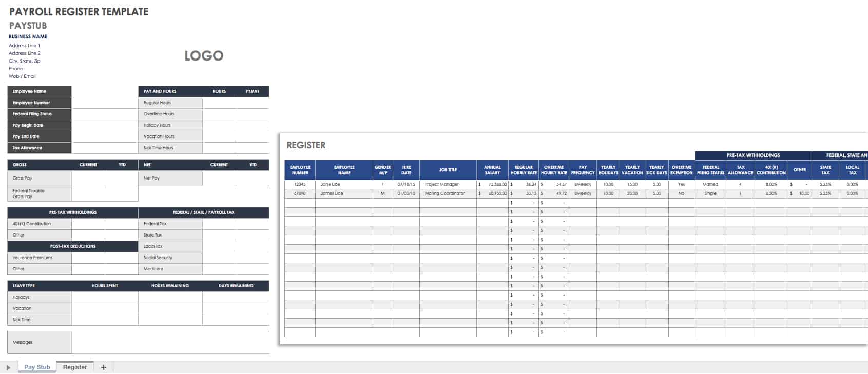This screenshot has width=868, height=374.
Task: Click the annual salary cell showing 73,388.00
Action: point(492,184)
